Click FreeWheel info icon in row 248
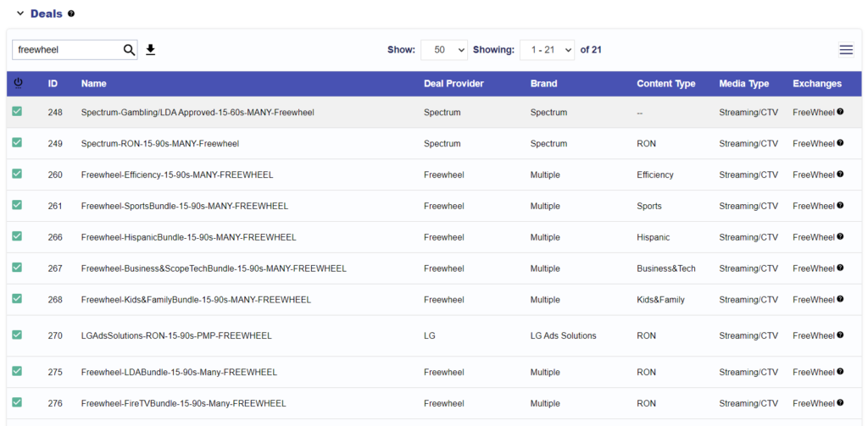Image resolution: width=868 pixels, height=426 pixels. (840, 111)
